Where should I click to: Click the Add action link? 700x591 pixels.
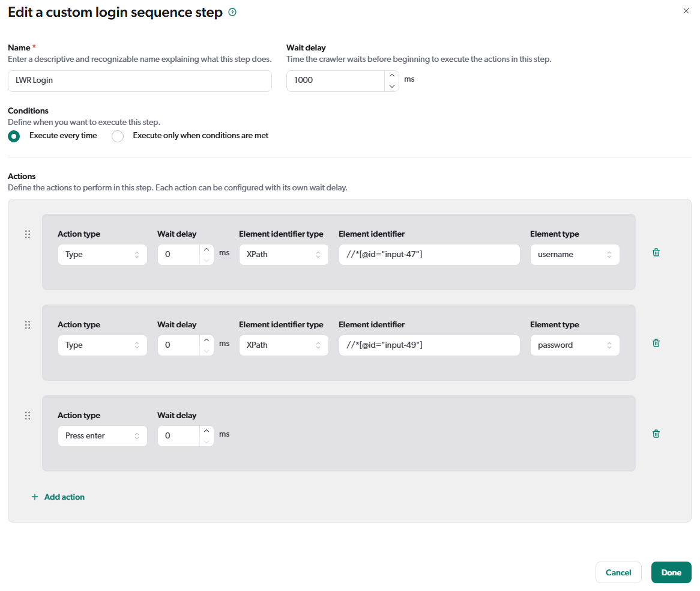[64, 497]
